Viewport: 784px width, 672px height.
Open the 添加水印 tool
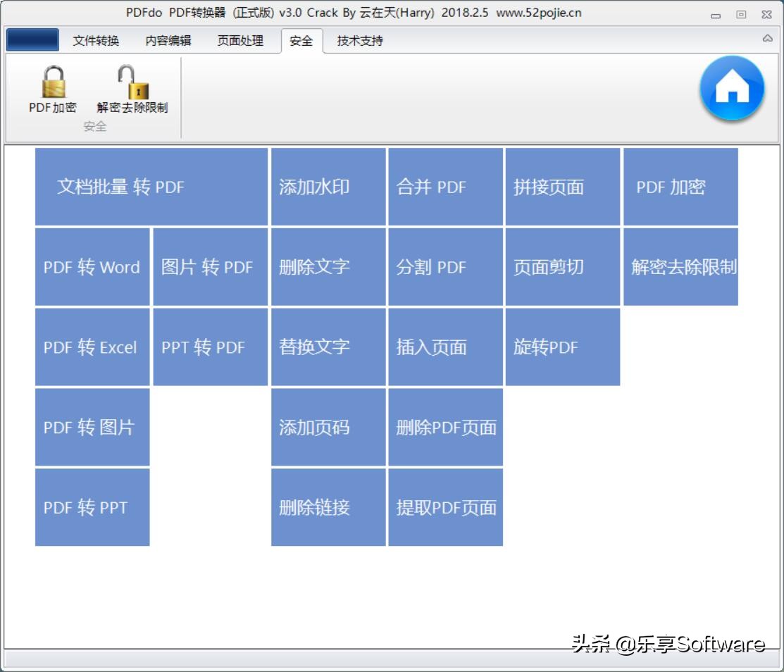(x=328, y=186)
